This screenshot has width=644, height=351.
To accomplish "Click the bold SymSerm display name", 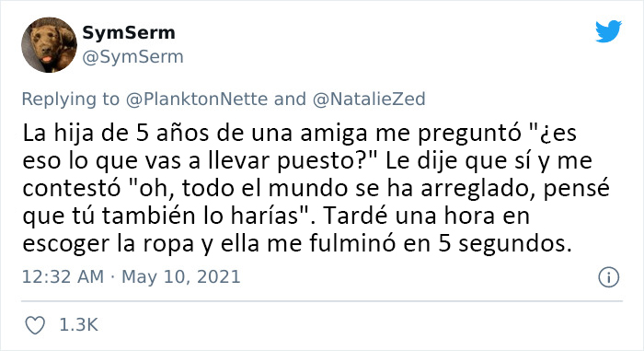I will [x=129, y=32].
